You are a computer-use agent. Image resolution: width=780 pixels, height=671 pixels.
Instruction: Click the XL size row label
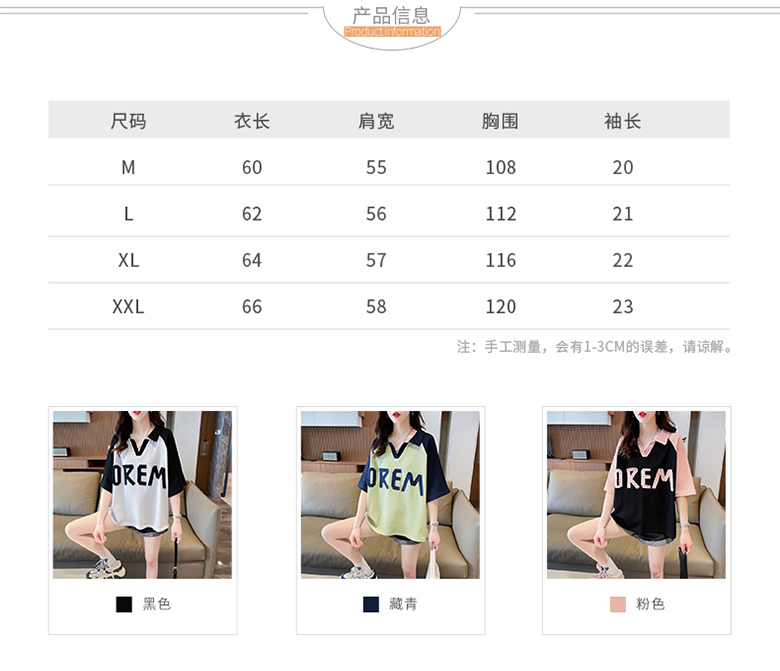point(128,260)
